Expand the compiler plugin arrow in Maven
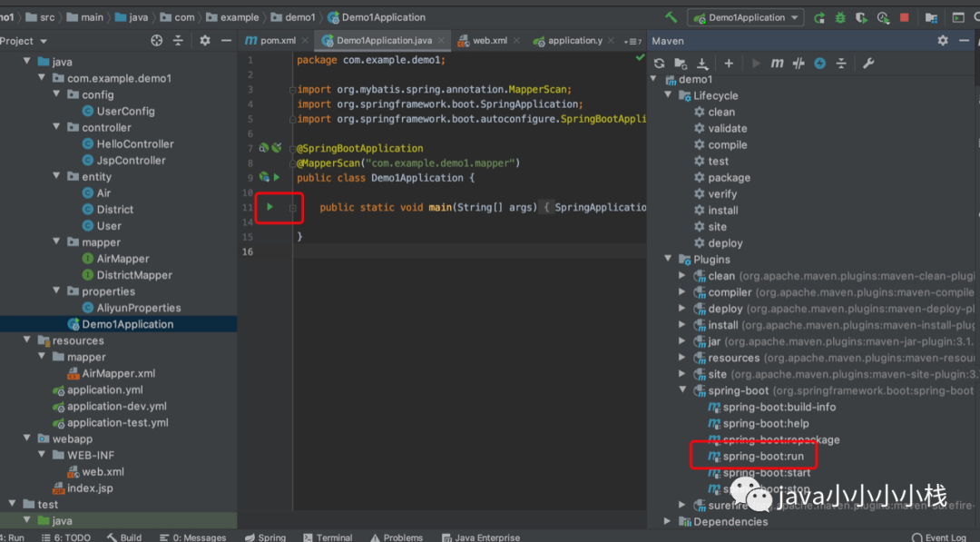The height and width of the screenshot is (542, 980). (682, 292)
